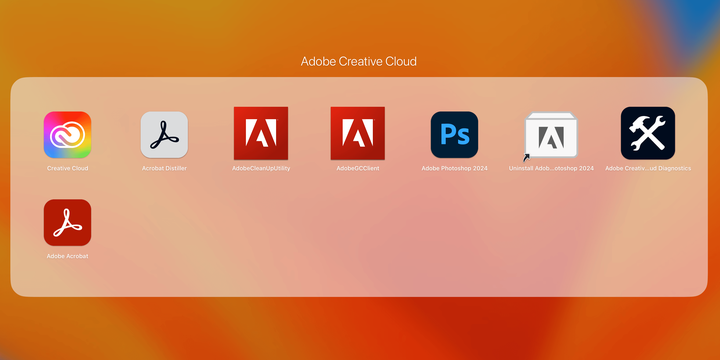
Task: Open the Creative Cloud Diagnostics hammer-wrench icon
Action: (x=648, y=133)
